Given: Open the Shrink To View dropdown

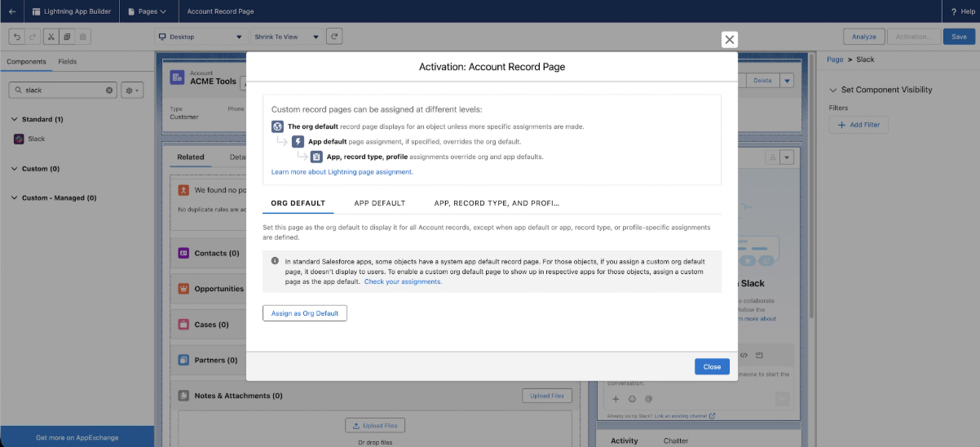Looking at the screenshot, I should (x=286, y=37).
